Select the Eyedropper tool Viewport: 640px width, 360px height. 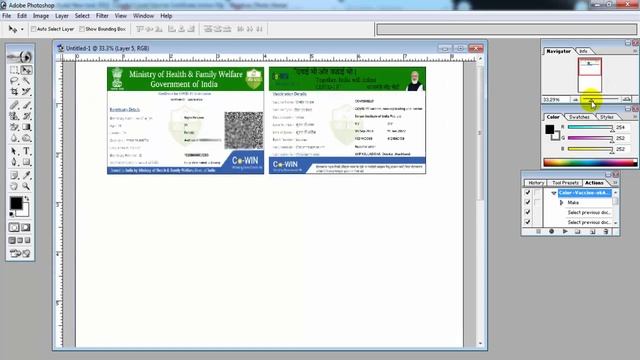(x=27, y=176)
